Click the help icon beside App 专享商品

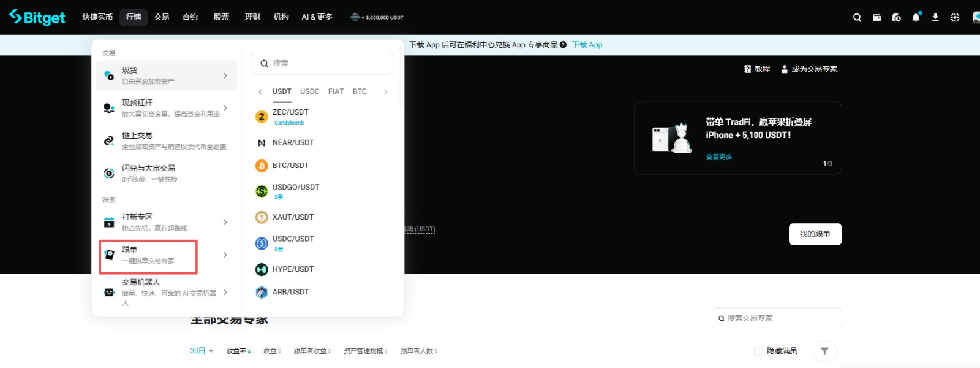tap(563, 45)
